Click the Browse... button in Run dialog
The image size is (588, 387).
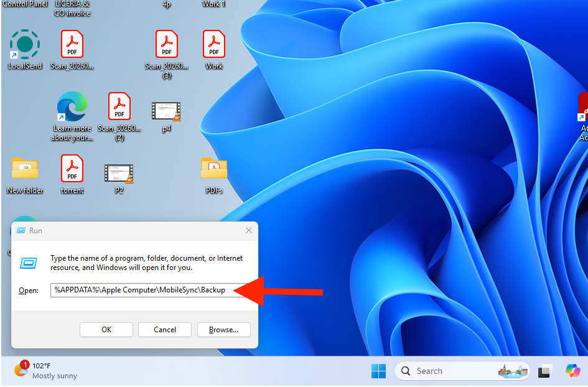point(223,330)
